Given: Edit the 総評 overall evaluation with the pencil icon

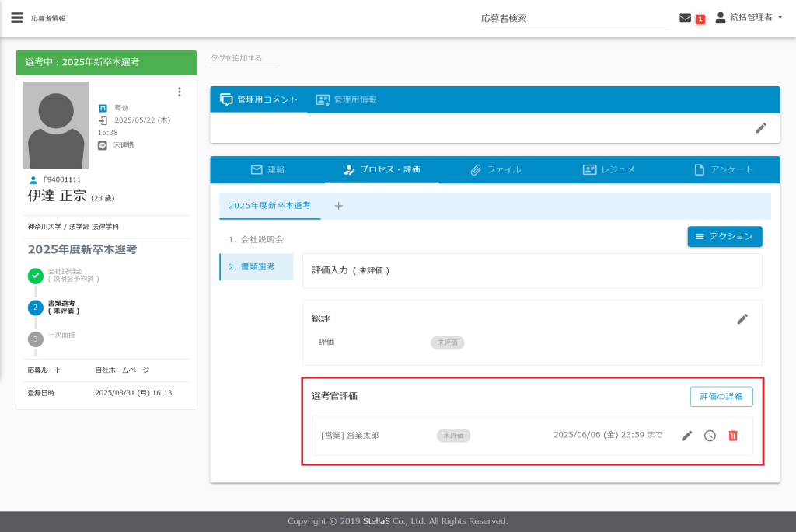Looking at the screenshot, I should [742, 318].
